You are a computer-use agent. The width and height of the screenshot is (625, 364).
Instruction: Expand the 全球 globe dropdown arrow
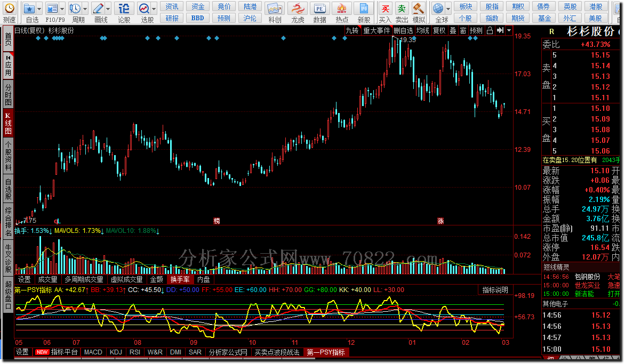click(x=448, y=9)
